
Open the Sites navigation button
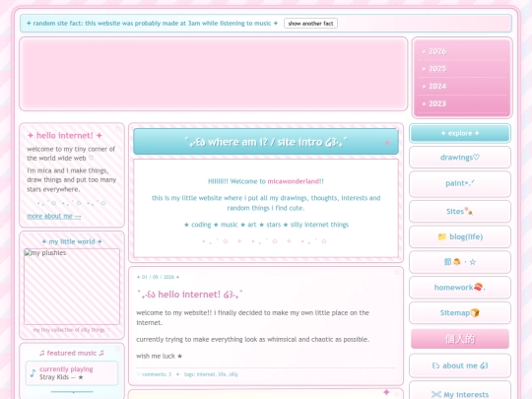(460, 212)
